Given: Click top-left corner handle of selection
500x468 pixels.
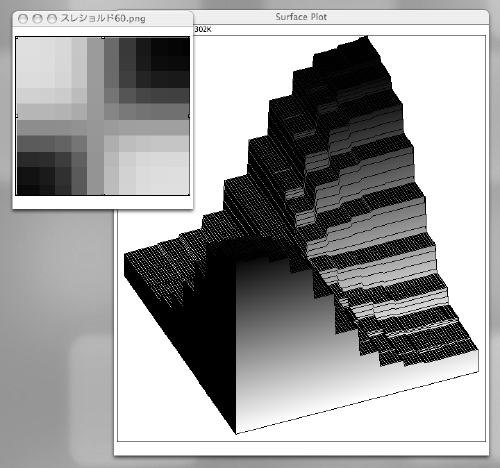Looking at the screenshot, I should [x=16, y=37].
